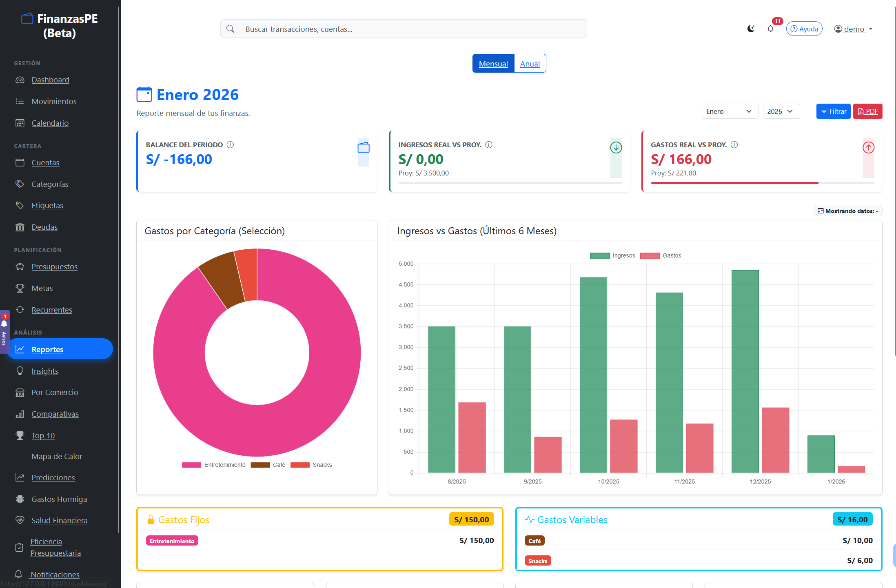The height and width of the screenshot is (588, 896).
Task: Click the Gastos progress bar
Action: point(762,183)
